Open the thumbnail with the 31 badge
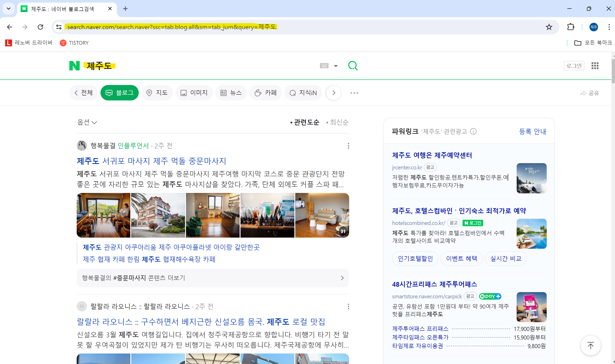The height and width of the screenshot is (364, 615). point(322,215)
